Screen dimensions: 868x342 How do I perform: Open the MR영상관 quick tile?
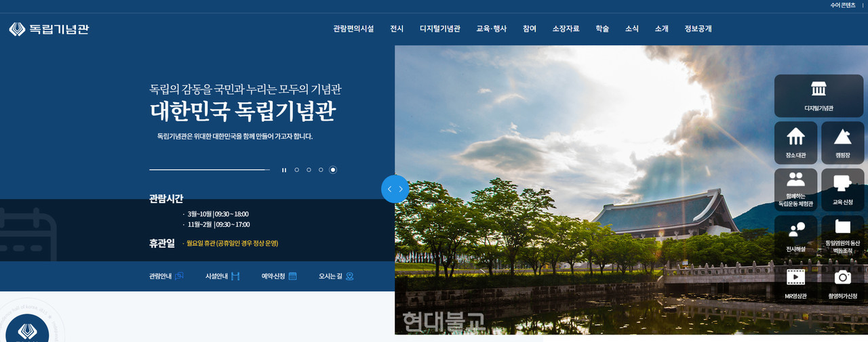click(x=795, y=283)
